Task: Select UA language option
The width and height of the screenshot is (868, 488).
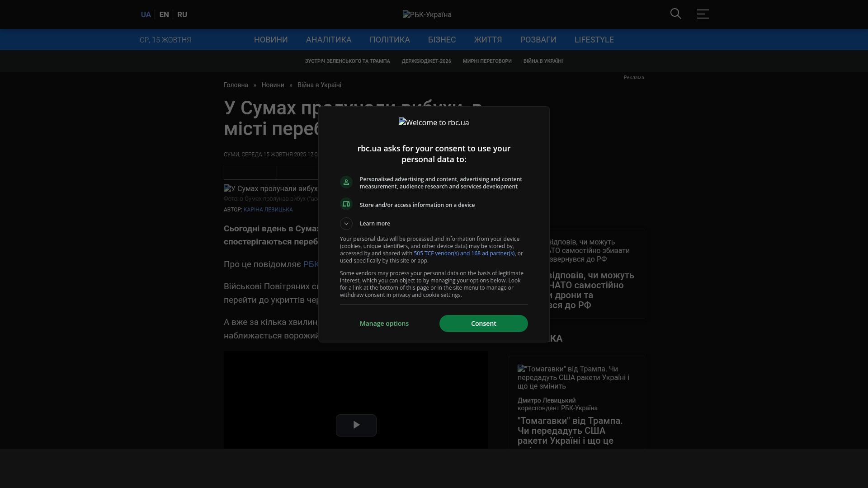Action: click(x=146, y=14)
